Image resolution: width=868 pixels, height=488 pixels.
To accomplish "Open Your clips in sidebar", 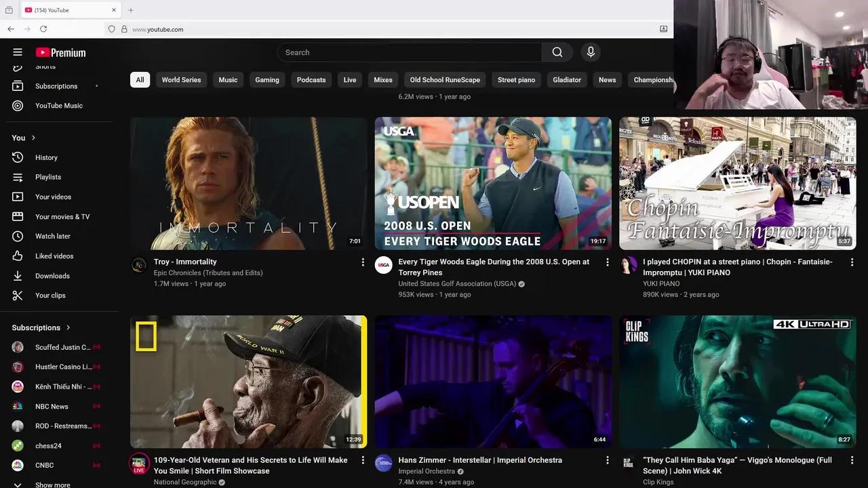I will [x=50, y=296].
